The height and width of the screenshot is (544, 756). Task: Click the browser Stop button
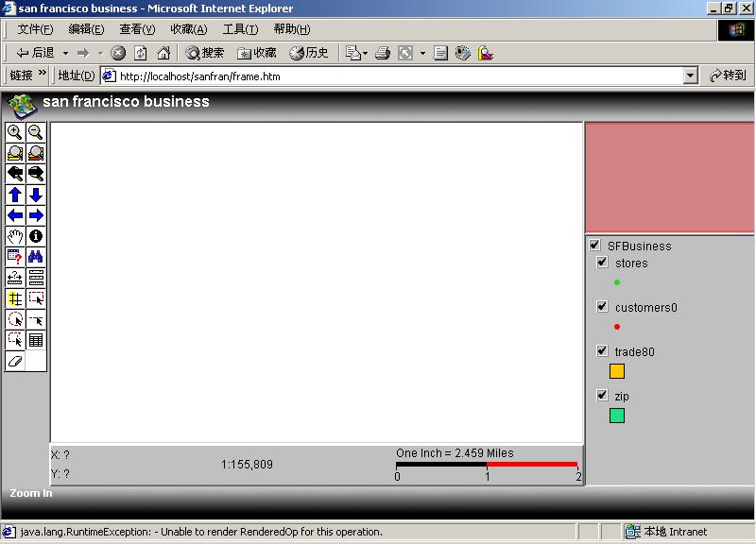click(x=118, y=53)
